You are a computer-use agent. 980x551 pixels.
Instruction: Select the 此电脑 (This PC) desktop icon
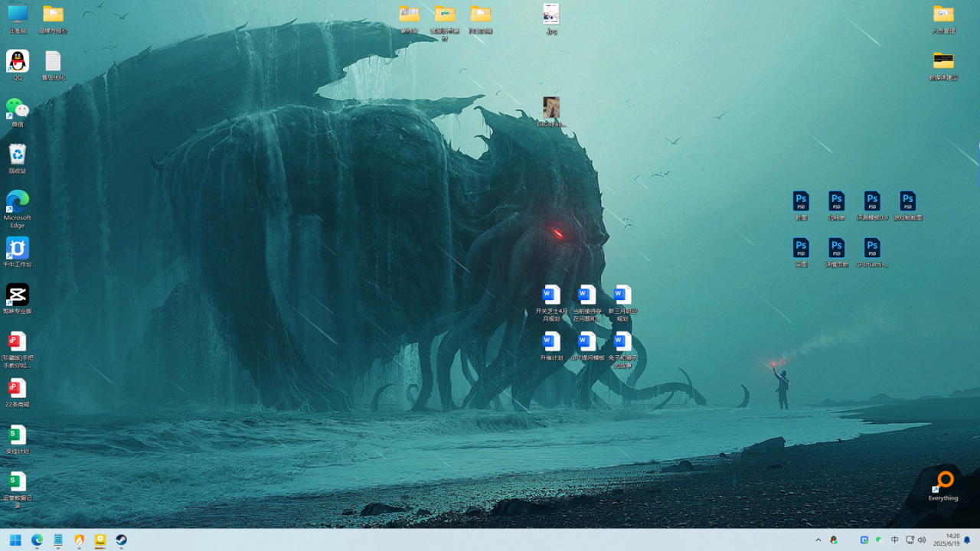(x=18, y=19)
